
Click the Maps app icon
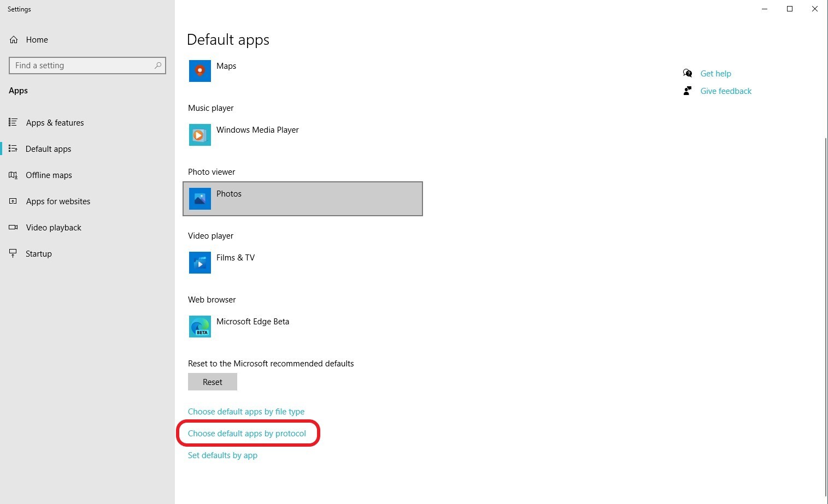tap(200, 71)
